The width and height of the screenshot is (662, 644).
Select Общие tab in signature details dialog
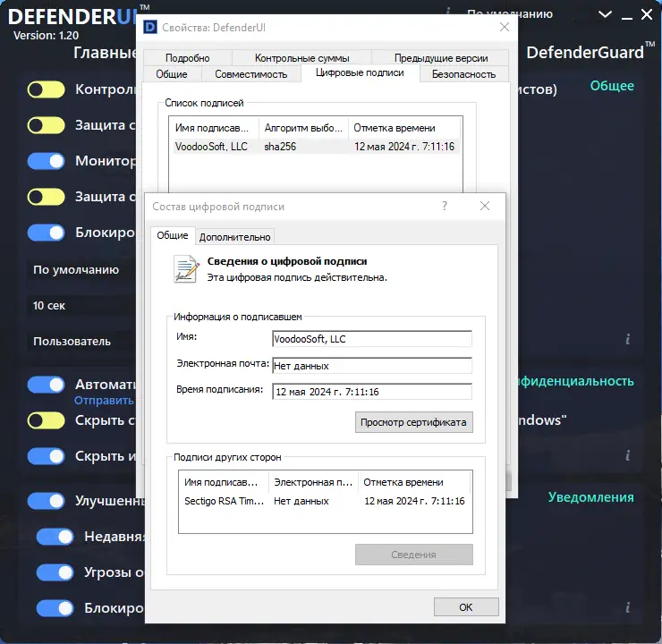173,235
